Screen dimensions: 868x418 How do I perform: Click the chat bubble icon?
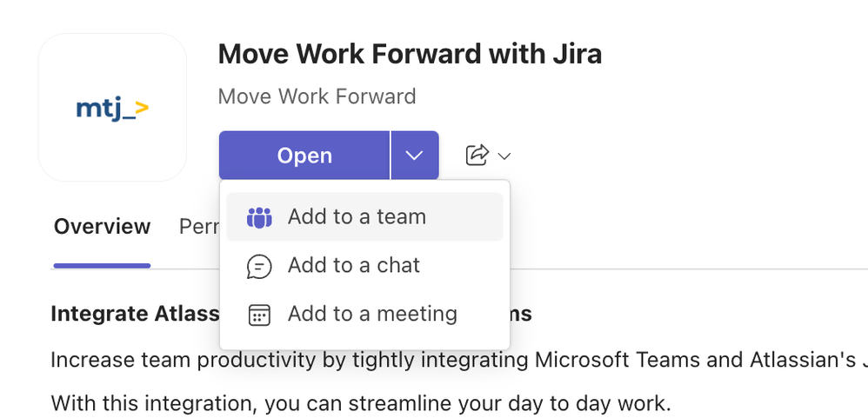(259, 267)
